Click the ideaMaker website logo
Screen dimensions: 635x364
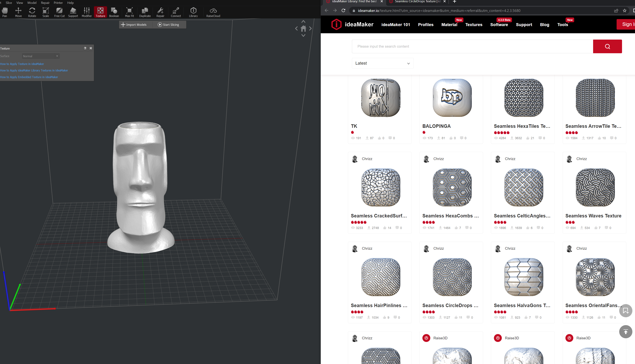[352, 24]
